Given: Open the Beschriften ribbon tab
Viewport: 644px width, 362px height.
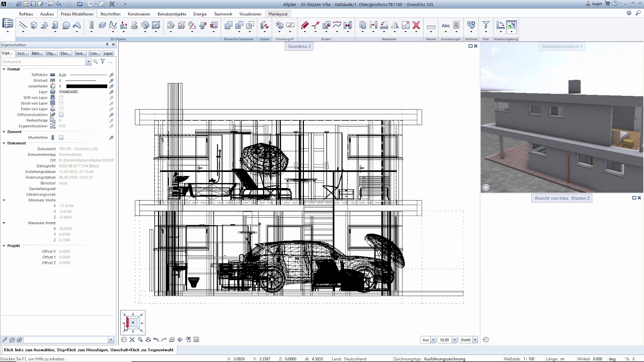Looking at the screenshot, I should click(110, 14).
